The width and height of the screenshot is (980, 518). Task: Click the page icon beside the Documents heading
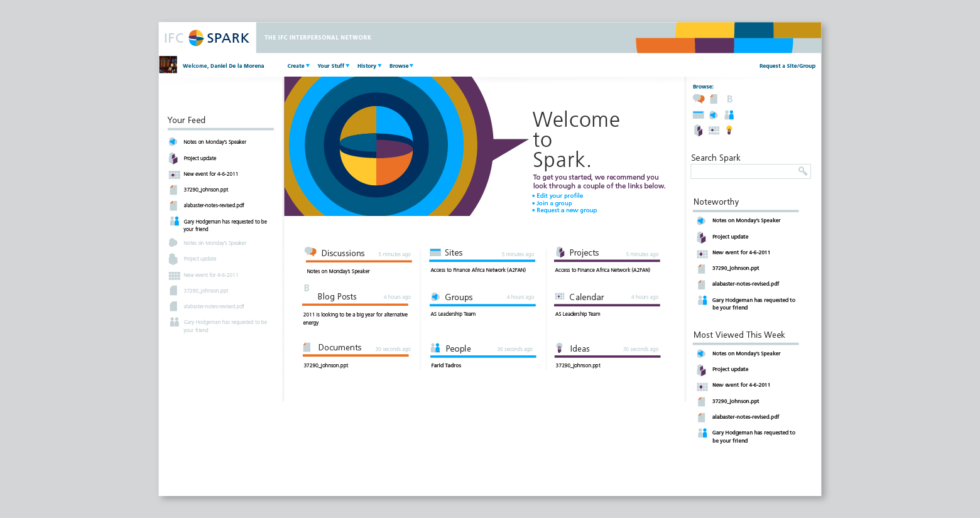pyautogui.click(x=307, y=347)
